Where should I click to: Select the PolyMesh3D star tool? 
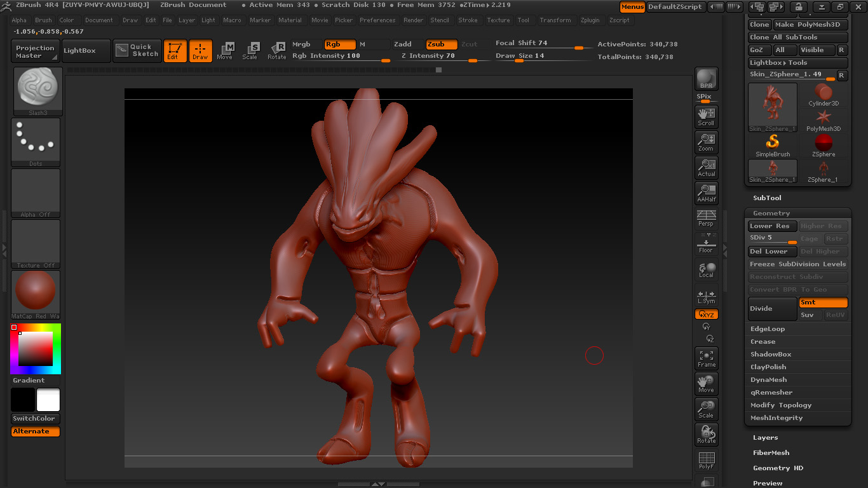[x=824, y=120]
